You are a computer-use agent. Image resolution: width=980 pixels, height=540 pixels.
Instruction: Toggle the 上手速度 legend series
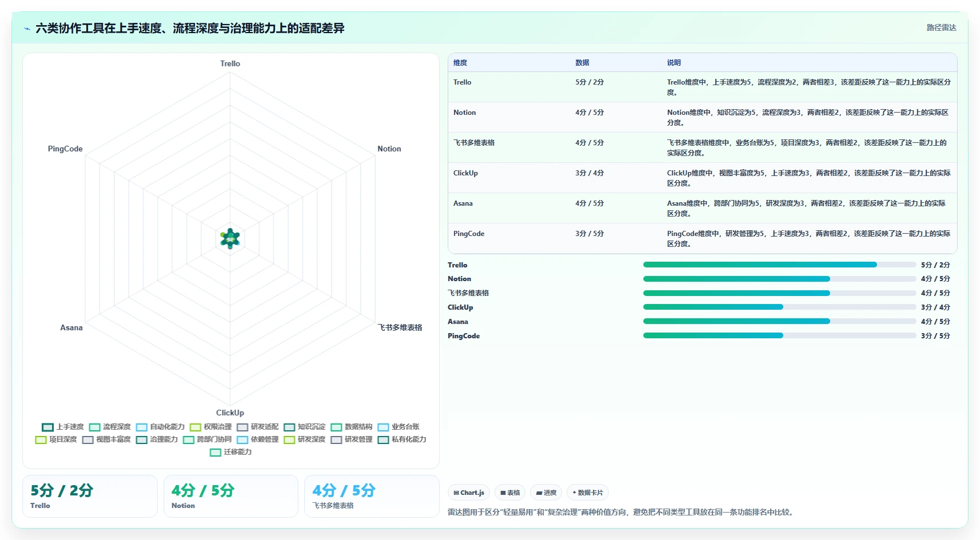coord(63,427)
